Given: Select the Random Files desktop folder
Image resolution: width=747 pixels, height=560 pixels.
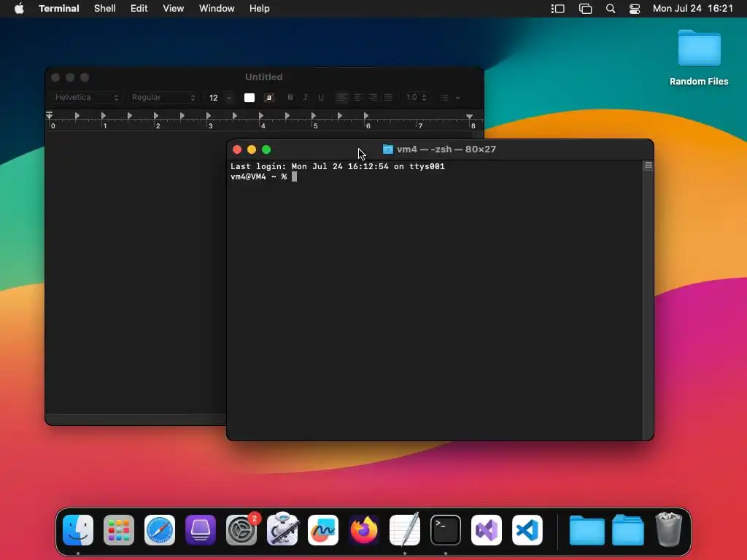Looking at the screenshot, I should (x=699, y=58).
